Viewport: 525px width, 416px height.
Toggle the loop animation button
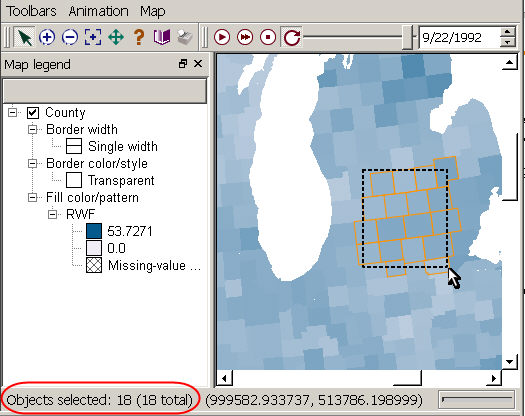[291, 37]
